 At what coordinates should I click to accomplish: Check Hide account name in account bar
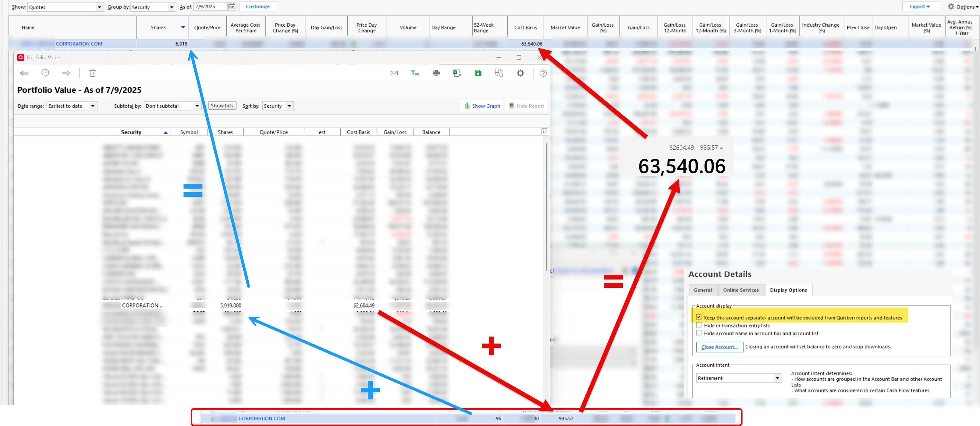699,333
